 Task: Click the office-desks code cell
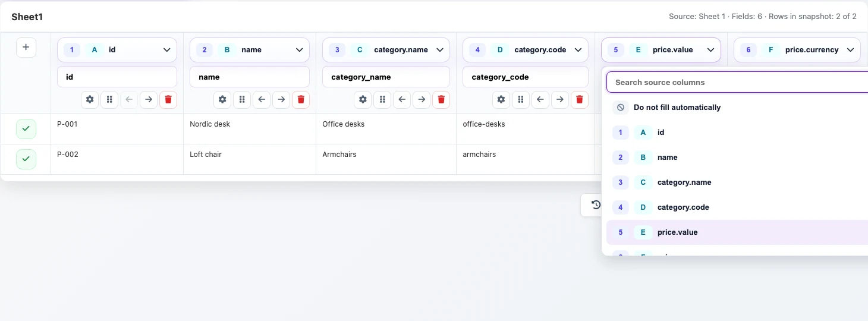pyautogui.click(x=526, y=129)
